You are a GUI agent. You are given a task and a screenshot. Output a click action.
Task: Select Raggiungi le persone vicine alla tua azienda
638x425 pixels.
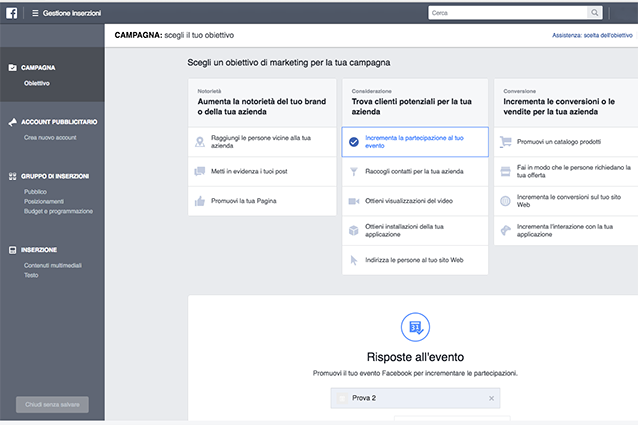262,142
